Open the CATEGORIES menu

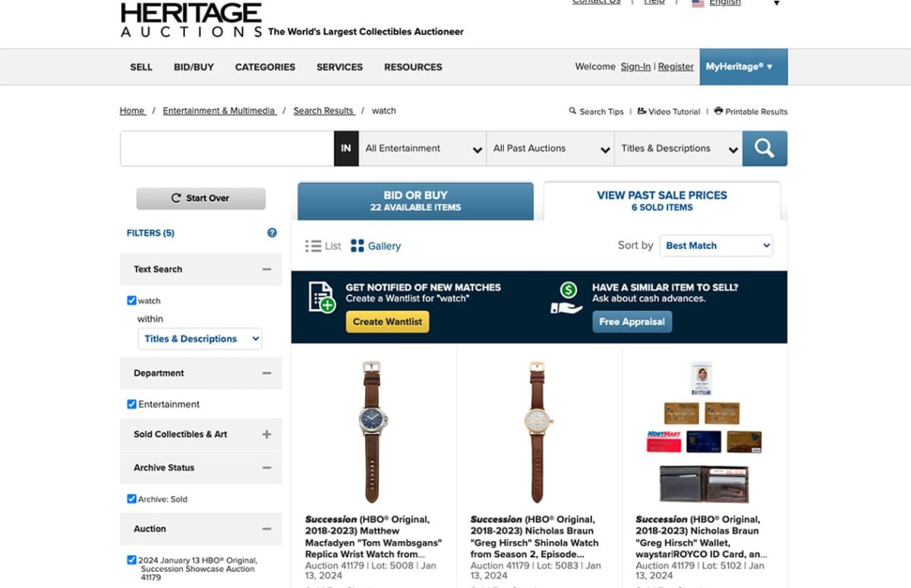265,67
